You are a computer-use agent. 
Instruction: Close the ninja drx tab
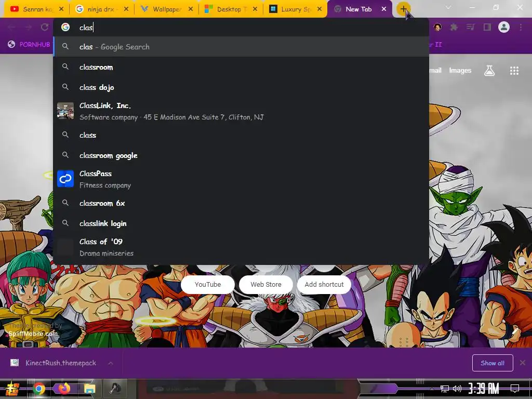126,9
